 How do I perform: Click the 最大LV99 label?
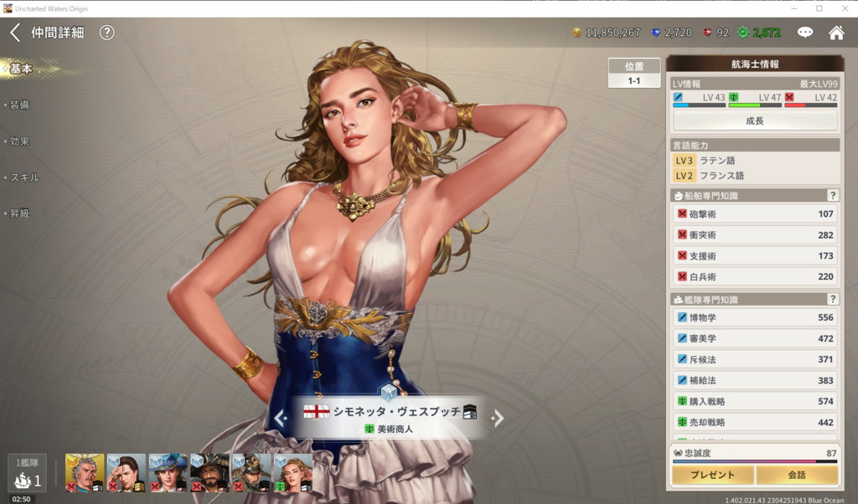[x=819, y=84]
